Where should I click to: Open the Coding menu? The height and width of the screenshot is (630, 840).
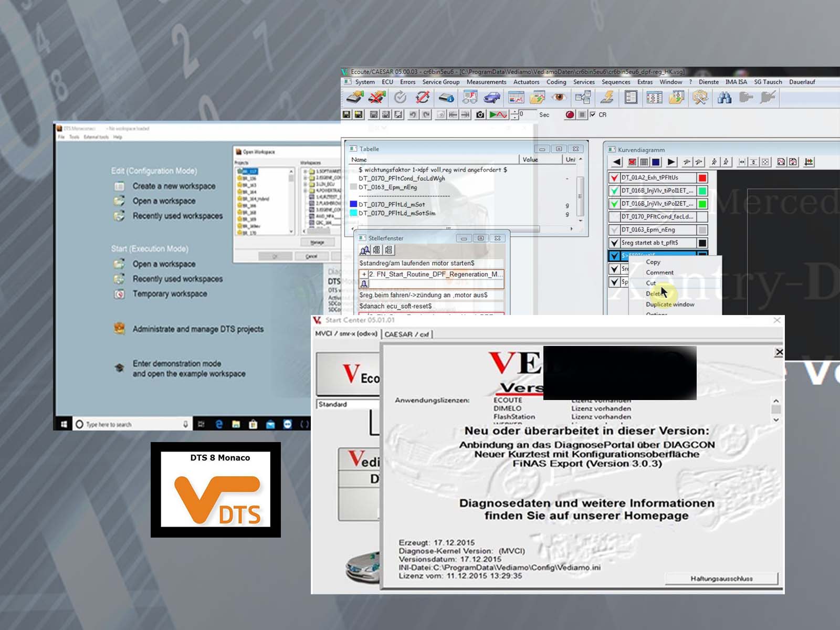point(556,82)
